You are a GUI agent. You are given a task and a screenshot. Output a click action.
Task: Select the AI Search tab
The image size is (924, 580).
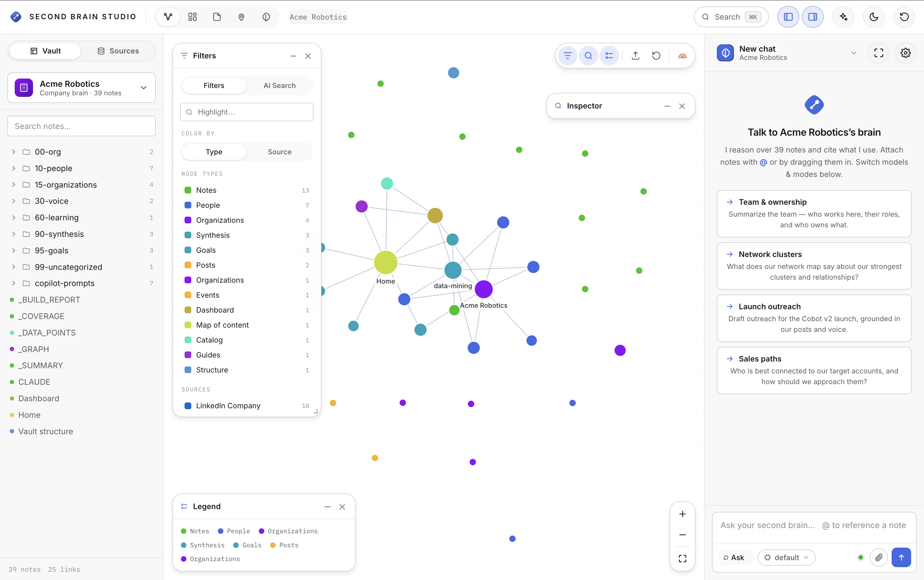pos(280,86)
